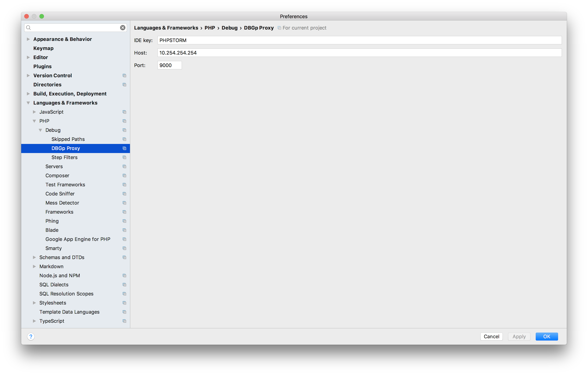Open Languages & Frameworks via breadcrumb

click(x=166, y=28)
